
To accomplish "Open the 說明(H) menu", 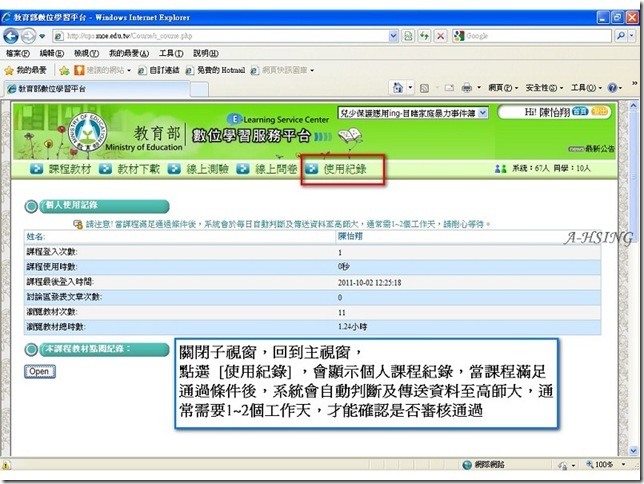I will (x=206, y=53).
